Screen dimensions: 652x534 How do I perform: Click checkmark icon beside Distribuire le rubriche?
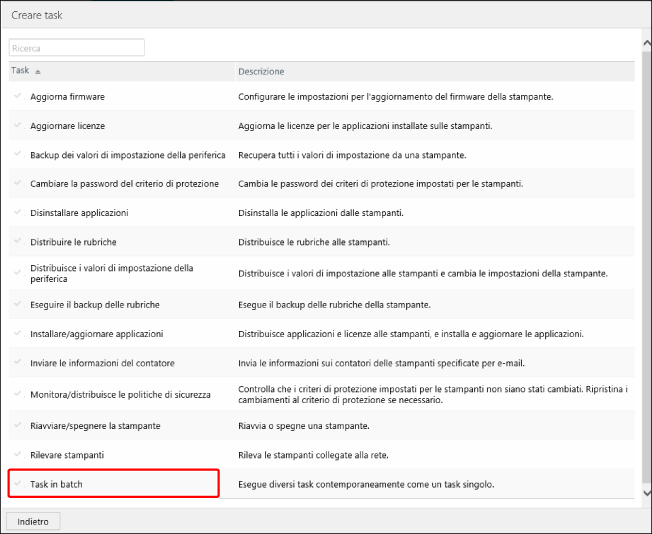point(17,242)
